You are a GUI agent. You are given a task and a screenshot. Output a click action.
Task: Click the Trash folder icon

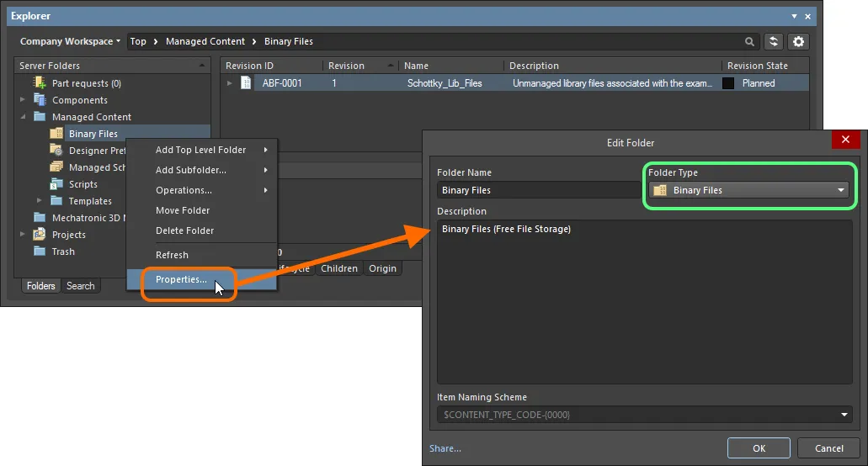pos(40,252)
